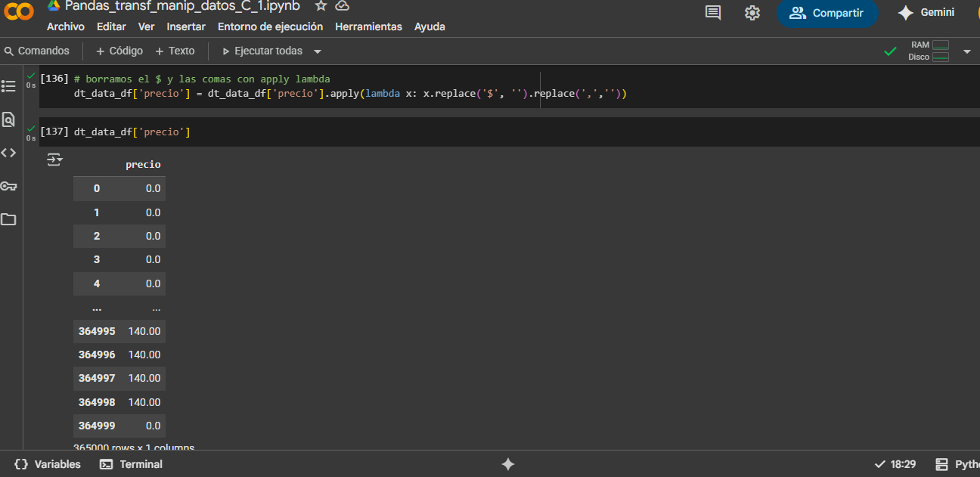Open the Archivo menu
The width and height of the screenshot is (980, 477).
66,26
